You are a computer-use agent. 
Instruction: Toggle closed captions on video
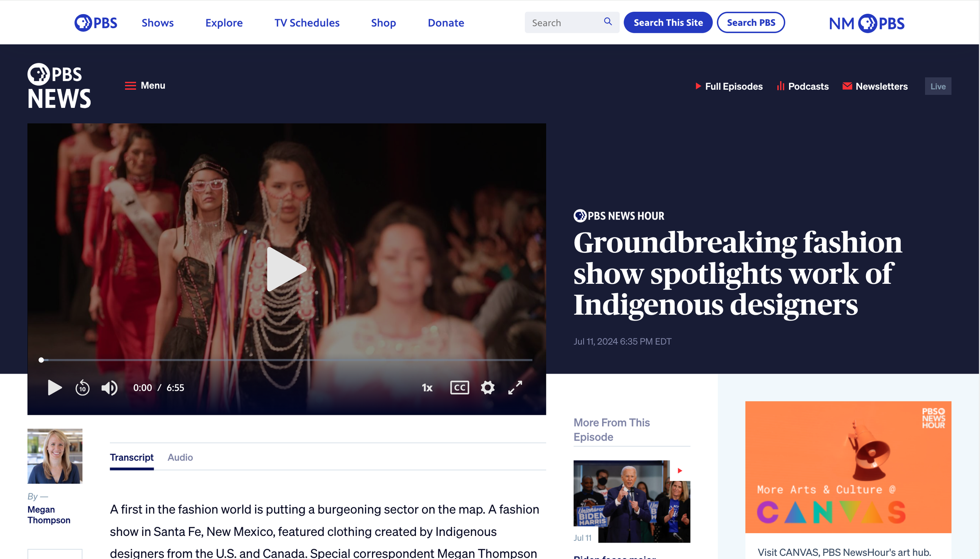click(459, 388)
